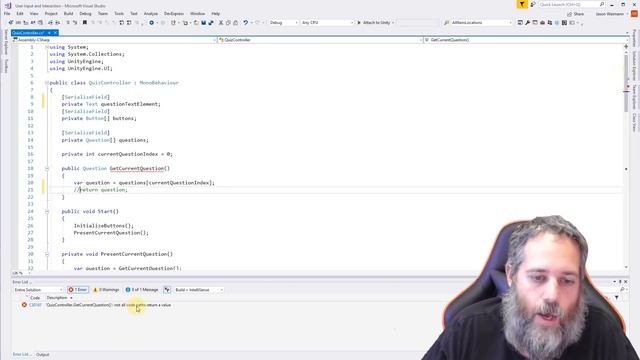Open the View menu
Image resolution: width=640 pixels, height=360 pixels.
(x=34, y=14)
